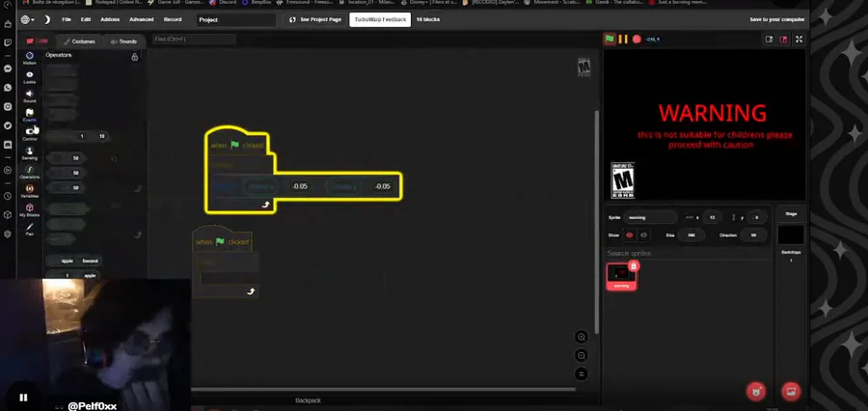
Task: Click the sprite Direction field
Action: coord(753,234)
